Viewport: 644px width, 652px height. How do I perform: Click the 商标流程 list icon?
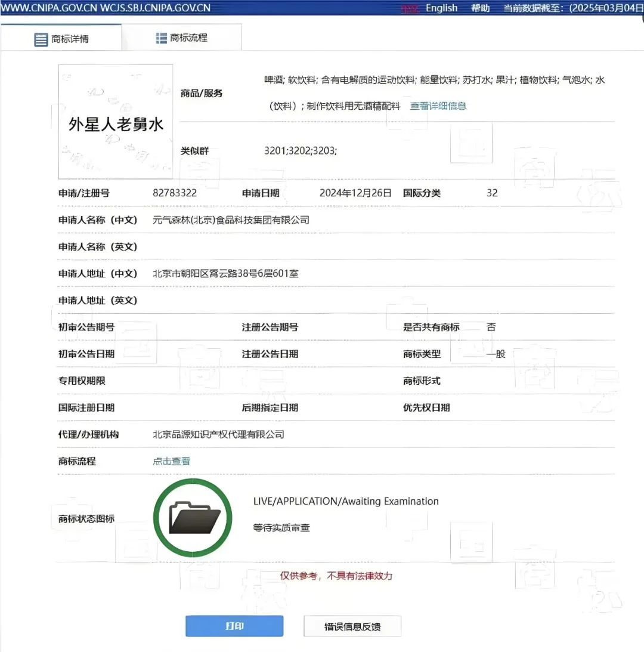161,38
